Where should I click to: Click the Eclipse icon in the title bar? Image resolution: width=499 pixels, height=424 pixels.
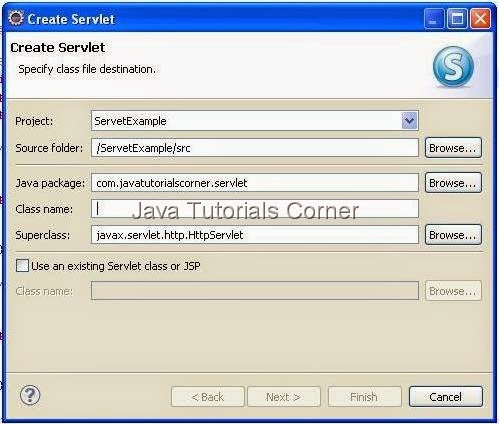[16, 18]
